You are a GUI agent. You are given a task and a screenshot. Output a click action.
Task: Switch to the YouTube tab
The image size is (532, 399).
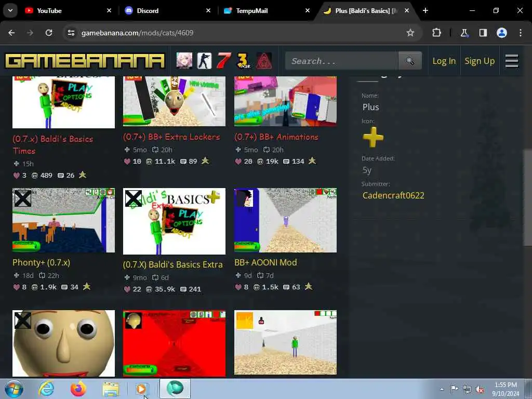pyautogui.click(x=68, y=10)
